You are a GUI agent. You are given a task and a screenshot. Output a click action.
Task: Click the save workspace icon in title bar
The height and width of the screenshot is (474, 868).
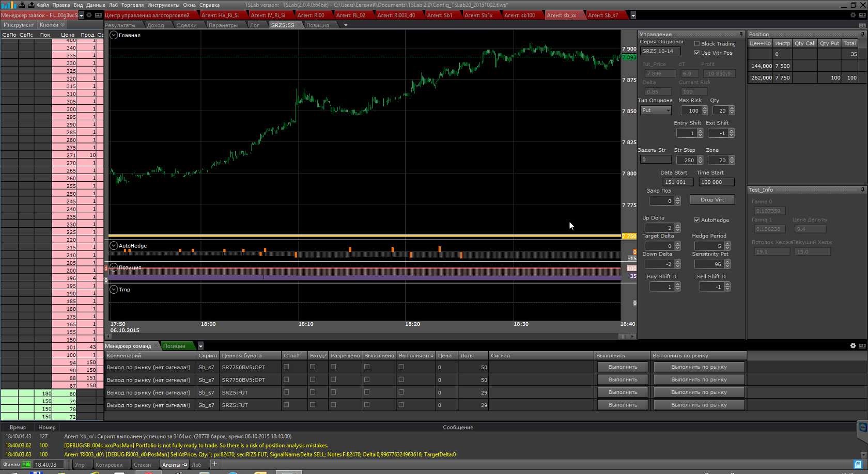(21, 5)
